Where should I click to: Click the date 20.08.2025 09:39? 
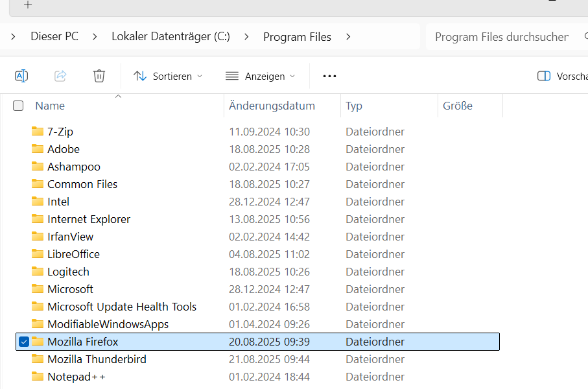pyautogui.click(x=269, y=342)
